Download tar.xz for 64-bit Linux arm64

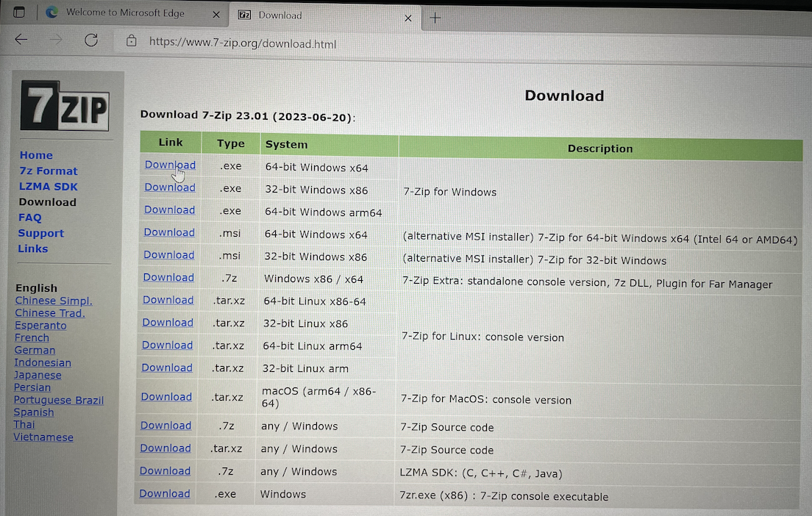click(167, 345)
